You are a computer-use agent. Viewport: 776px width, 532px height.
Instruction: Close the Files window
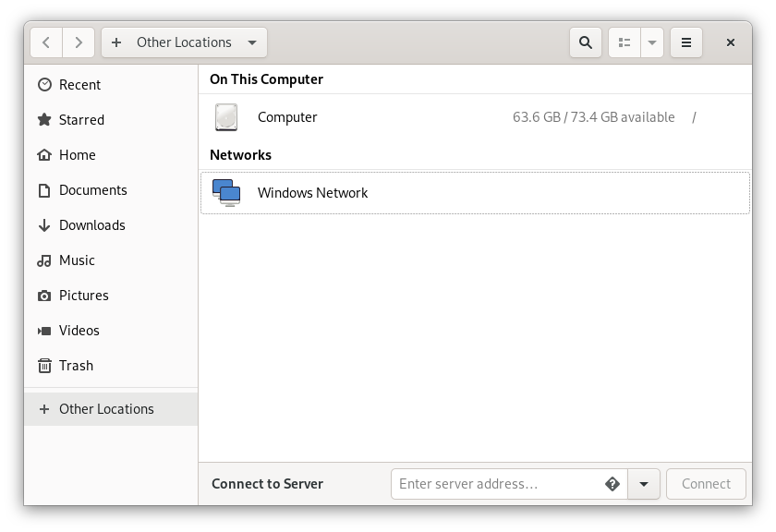point(731,42)
